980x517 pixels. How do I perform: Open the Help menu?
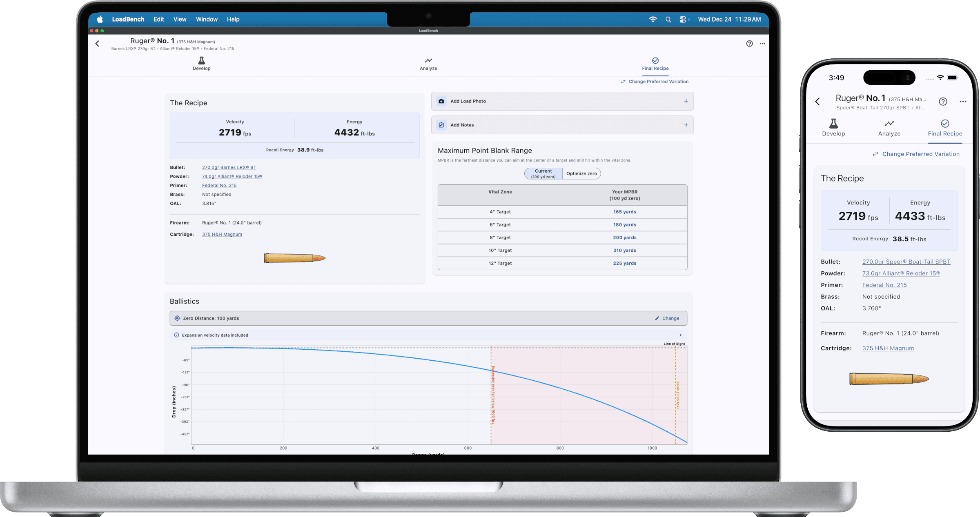point(233,19)
